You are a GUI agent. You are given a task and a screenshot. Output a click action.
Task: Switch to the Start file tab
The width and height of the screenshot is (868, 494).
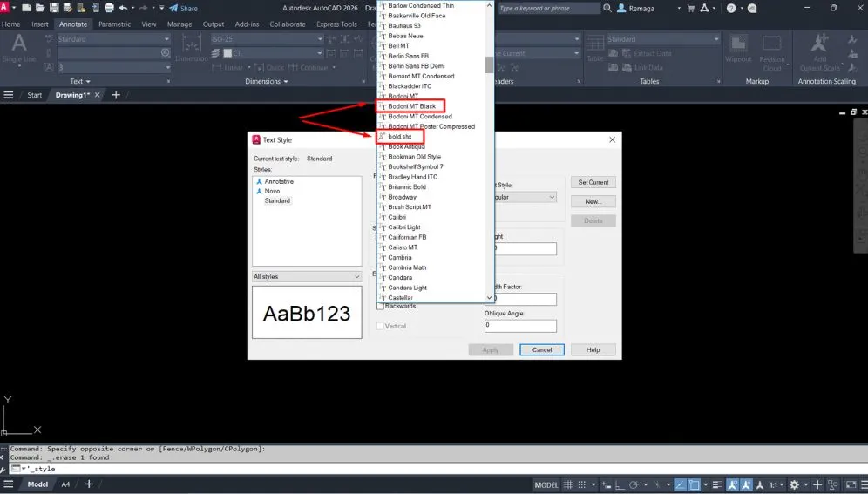click(34, 95)
